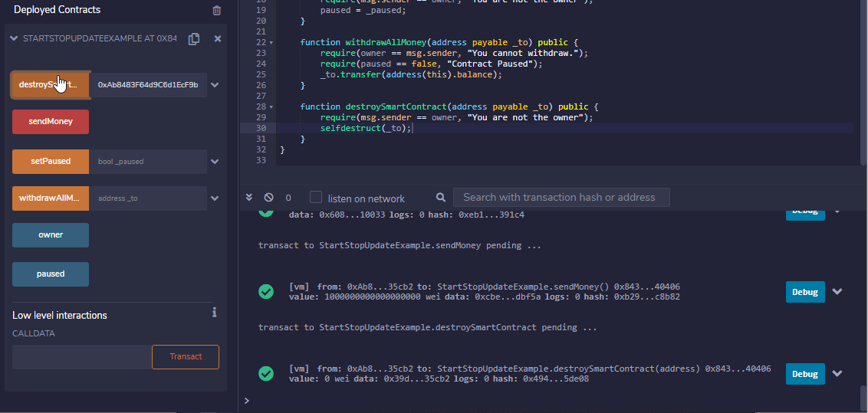Screen dimensions: 868x413
Task: Click the editor vertical scrollbar
Action: [x=864, y=82]
